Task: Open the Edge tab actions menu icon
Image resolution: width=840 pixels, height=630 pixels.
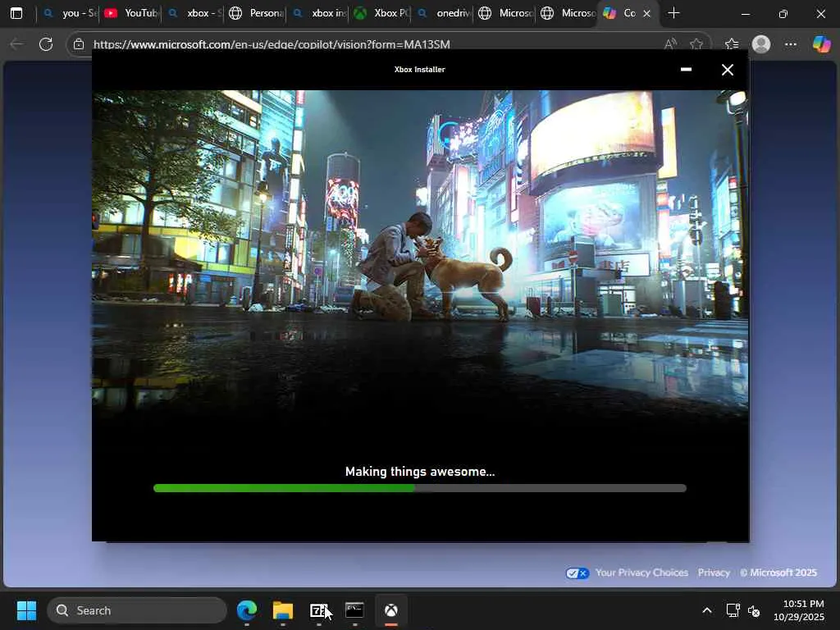Action: [x=16, y=13]
